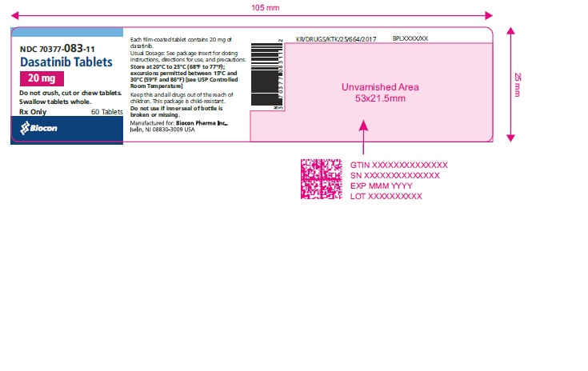Click the BPLXXXX/XX code text

click(x=411, y=38)
